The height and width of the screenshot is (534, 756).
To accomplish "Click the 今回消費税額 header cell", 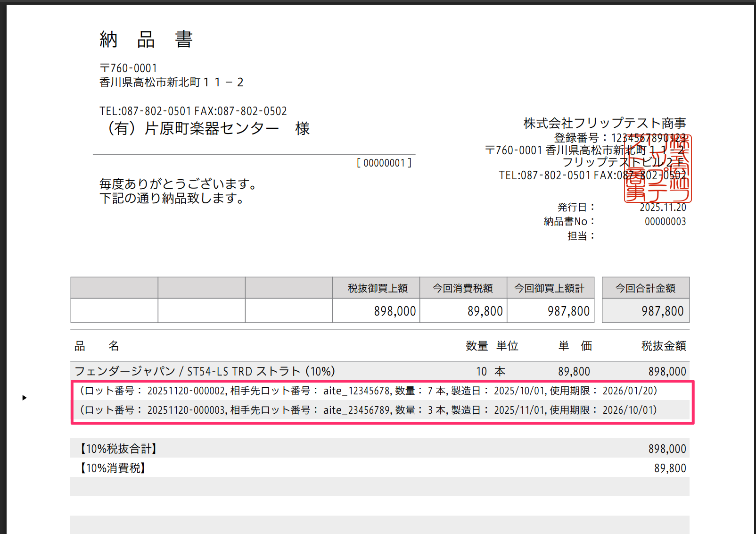I will pos(463,288).
